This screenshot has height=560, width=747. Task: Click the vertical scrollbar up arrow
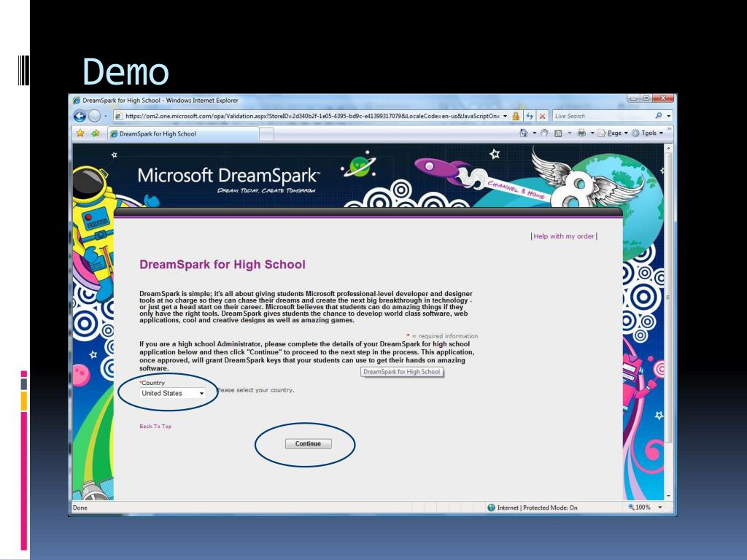[668, 149]
